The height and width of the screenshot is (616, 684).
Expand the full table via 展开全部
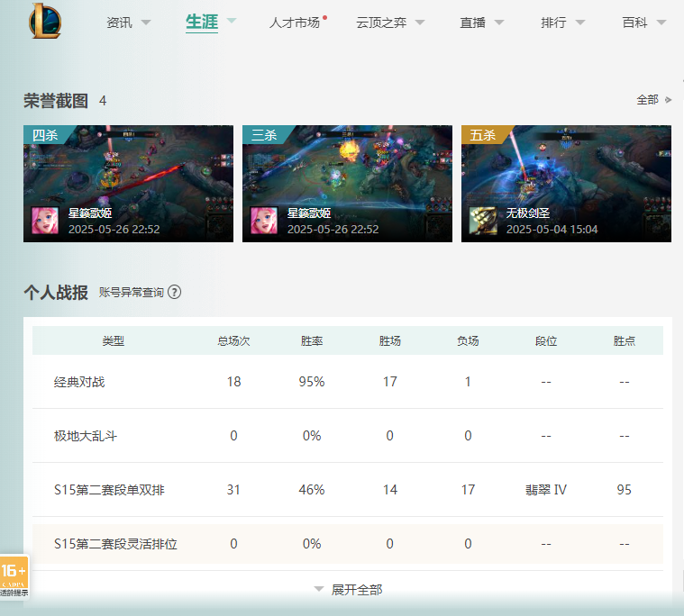348,589
